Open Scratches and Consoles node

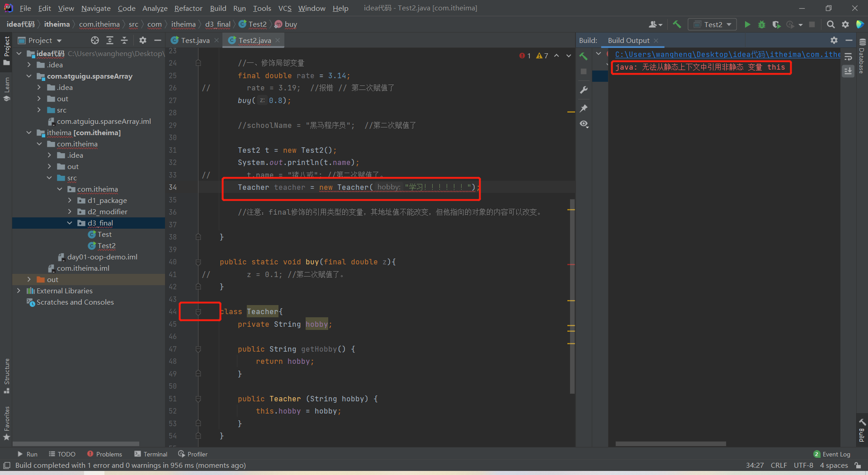(75, 302)
